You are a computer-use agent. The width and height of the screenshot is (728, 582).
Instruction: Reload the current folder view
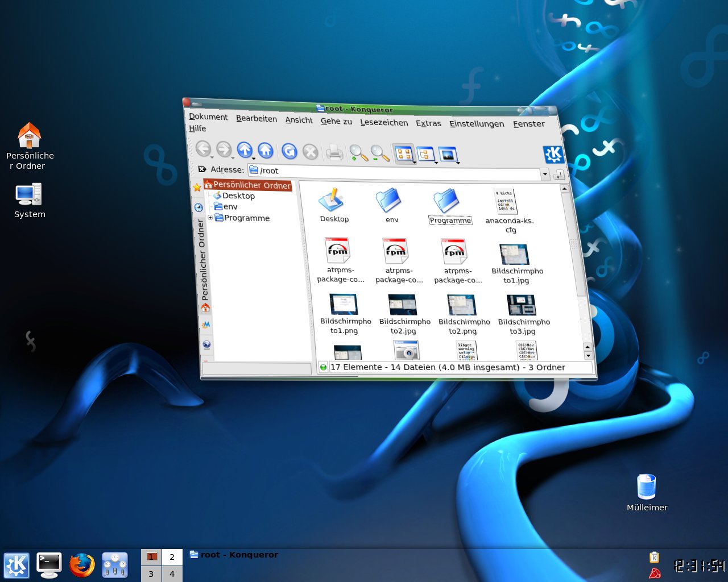pyautogui.click(x=289, y=151)
